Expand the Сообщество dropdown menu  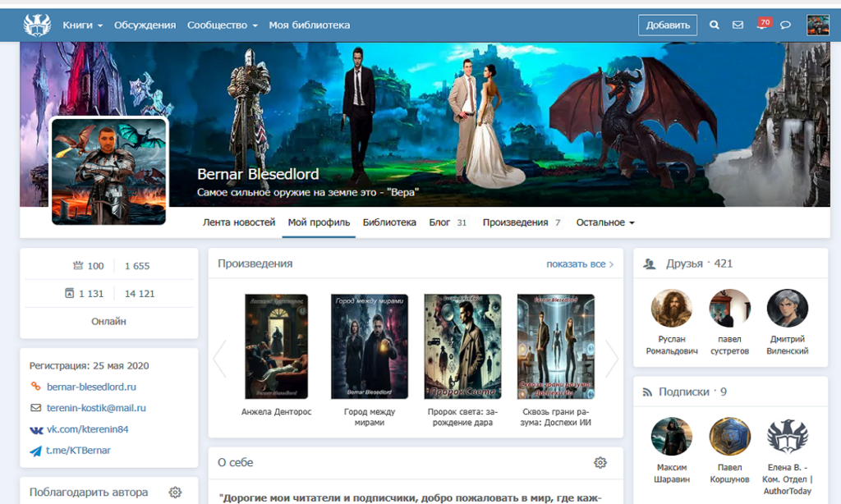[x=222, y=25]
